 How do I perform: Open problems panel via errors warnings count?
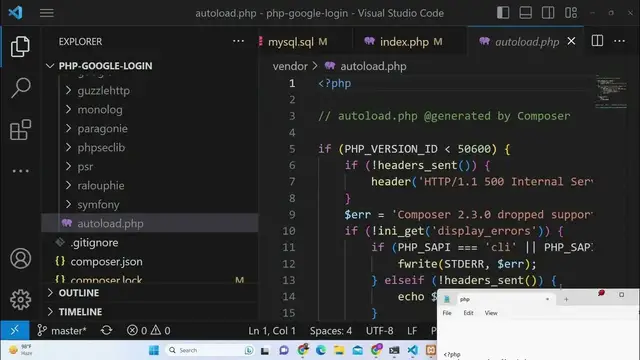click(x=149, y=330)
